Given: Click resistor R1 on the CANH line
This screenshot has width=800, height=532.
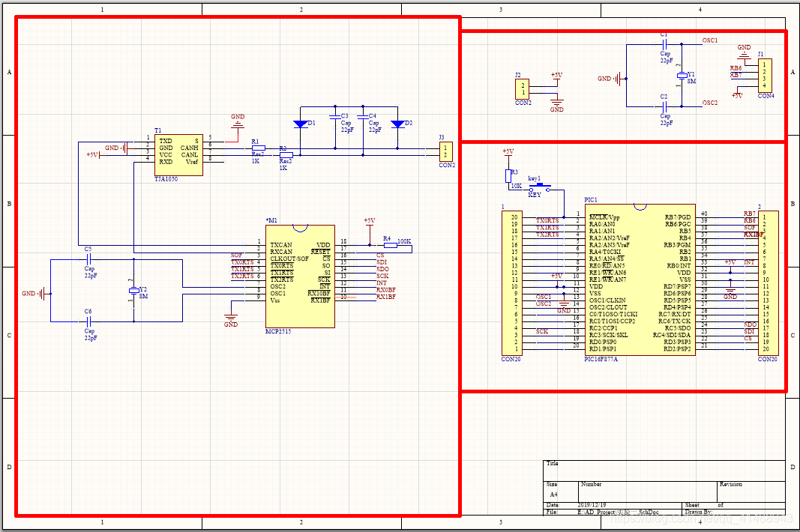Looking at the screenshot, I should click(x=258, y=148).
